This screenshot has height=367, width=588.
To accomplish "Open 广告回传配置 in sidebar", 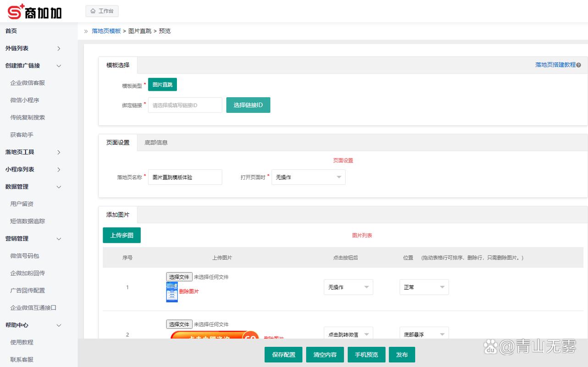I will 27,290.
